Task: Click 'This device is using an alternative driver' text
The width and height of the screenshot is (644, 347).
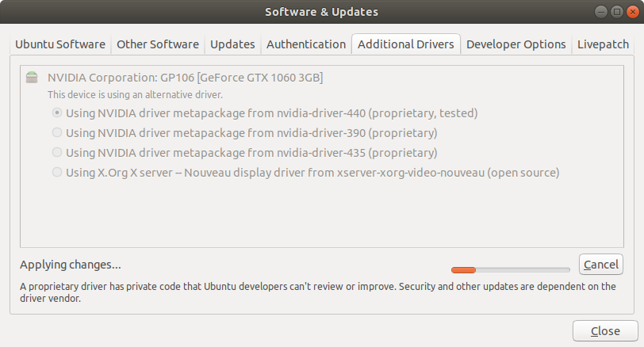Action: (x=135, y=95)
